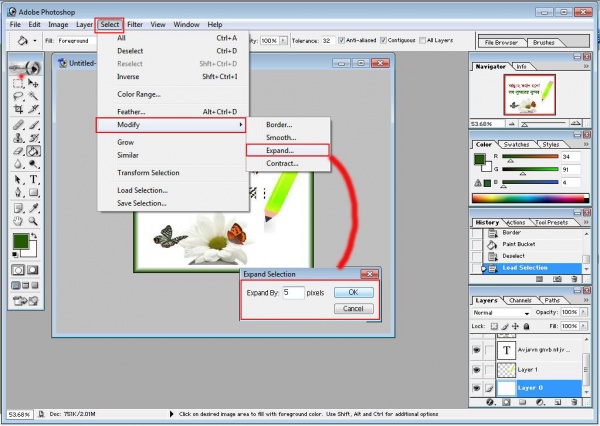
Task: Select the Rectangle shape tool
Action: point(34,193)
